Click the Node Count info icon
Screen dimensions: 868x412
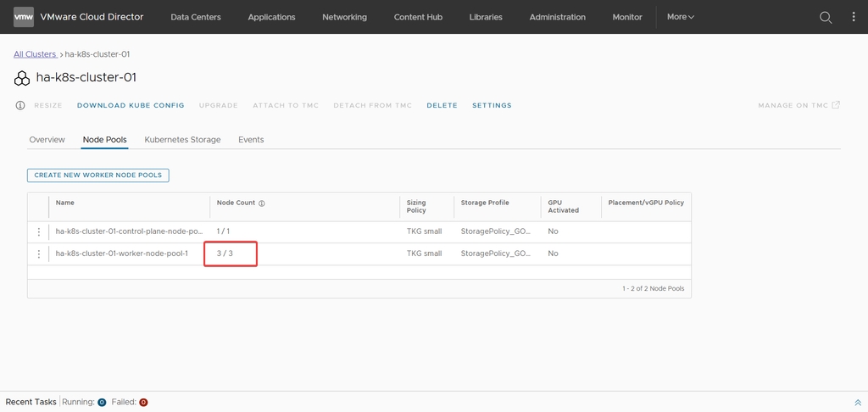[262, 203]
